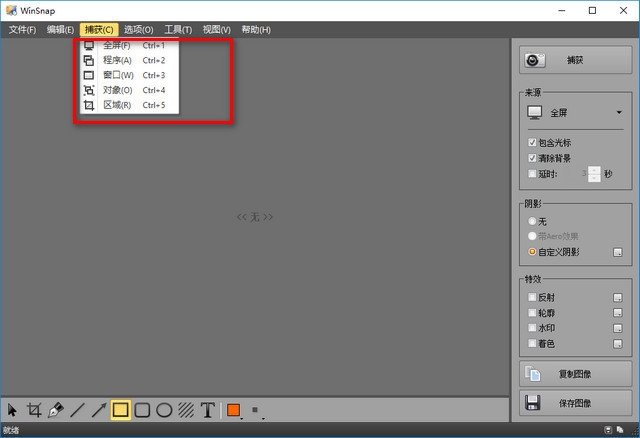Click the delay seconds stepper arrows
The width and height of the screenshot is (640, 438).
(594, 174)
